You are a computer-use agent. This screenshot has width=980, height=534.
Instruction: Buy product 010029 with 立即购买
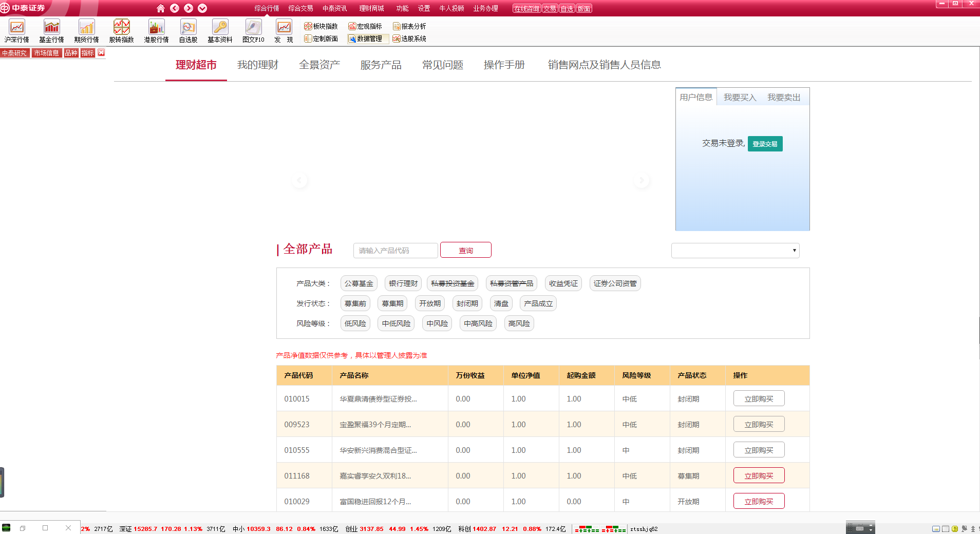pyautogui.click(x=759, y=501)
